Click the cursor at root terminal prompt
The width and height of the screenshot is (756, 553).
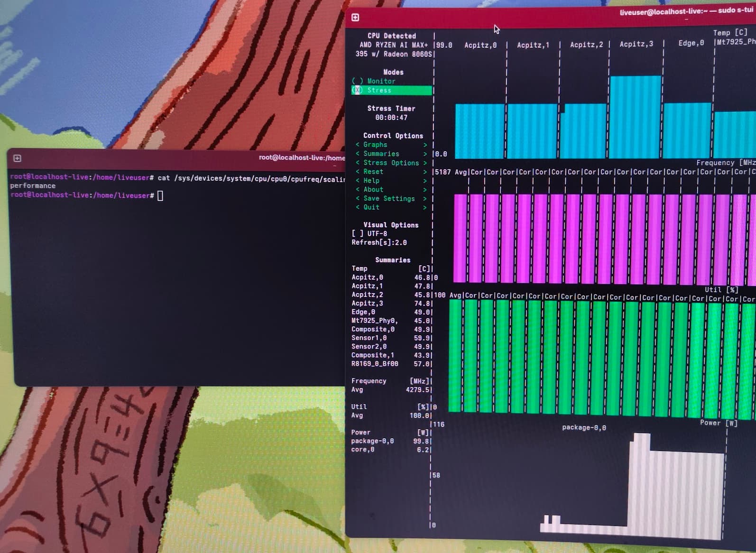160,195
